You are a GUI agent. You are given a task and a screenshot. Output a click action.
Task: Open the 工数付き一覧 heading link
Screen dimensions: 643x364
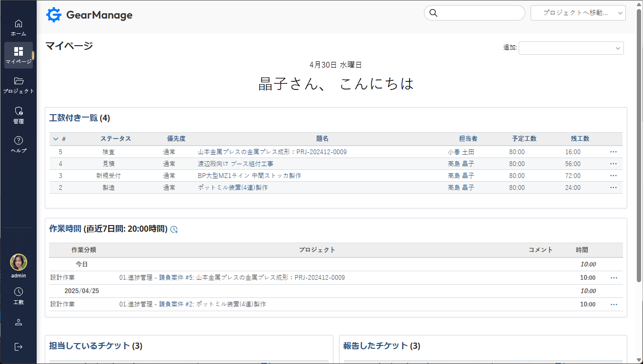tap(73, 118)
